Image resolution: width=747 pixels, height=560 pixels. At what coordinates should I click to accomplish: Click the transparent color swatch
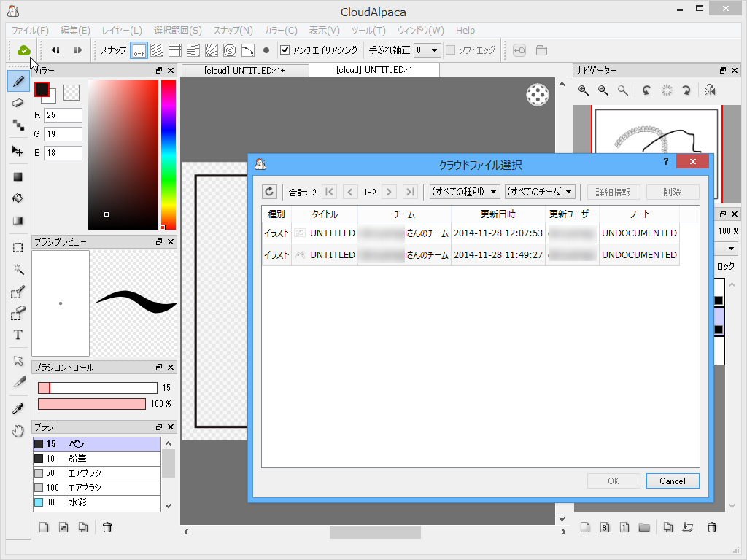(71, 93)
